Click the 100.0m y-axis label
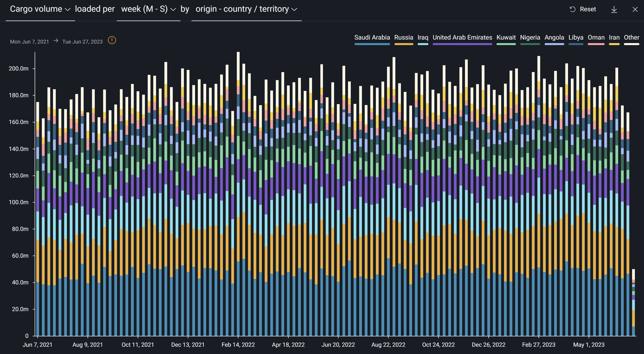Screen dimensions: 644x354 coord(19,202)
